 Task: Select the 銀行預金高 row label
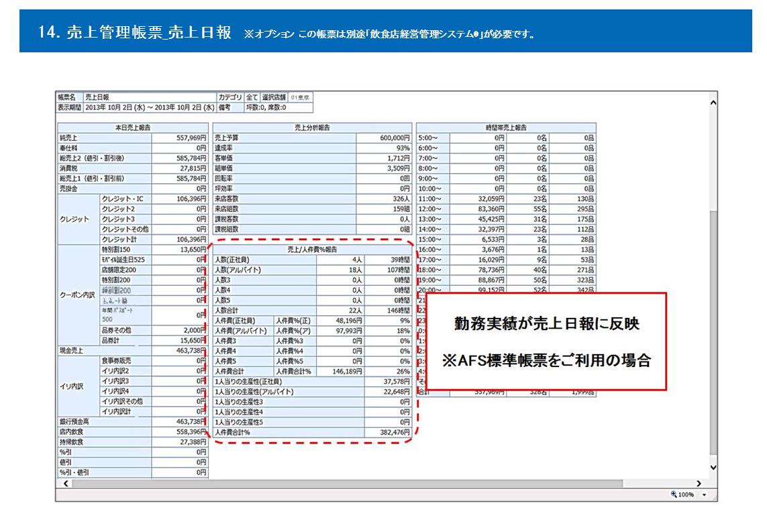(105, 421)
